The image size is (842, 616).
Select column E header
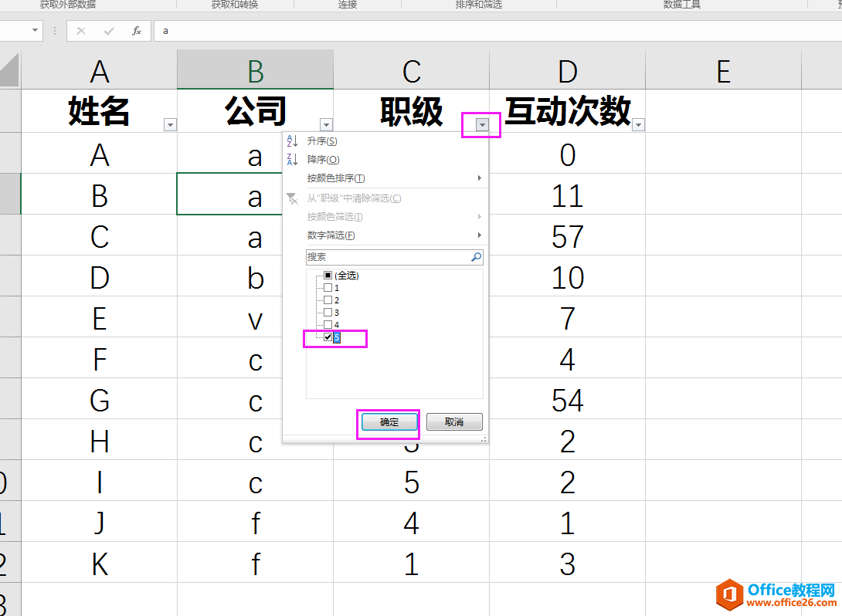tap(723, 70)
